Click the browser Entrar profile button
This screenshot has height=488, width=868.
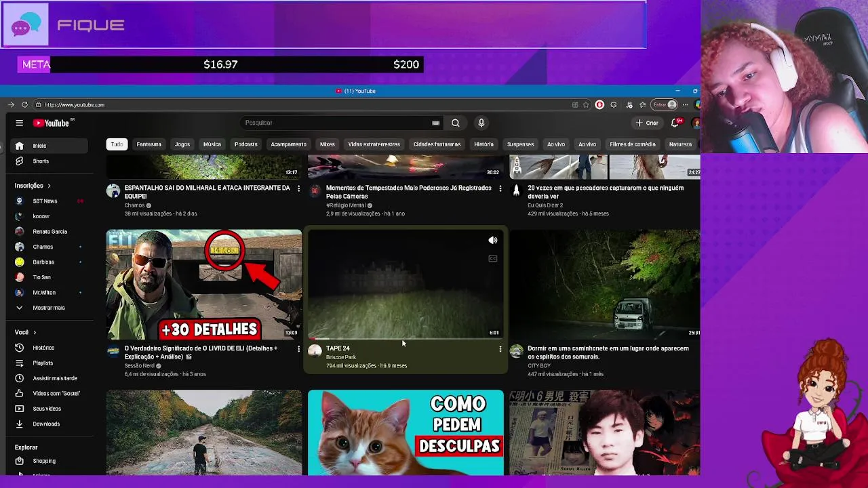(665, 104)
